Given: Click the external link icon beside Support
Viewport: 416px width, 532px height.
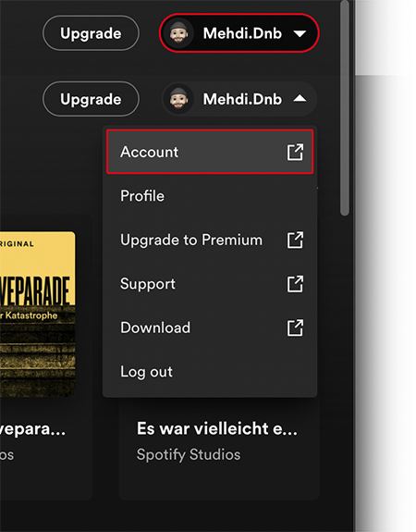Looking at the screenshot, I should point(295,284).
